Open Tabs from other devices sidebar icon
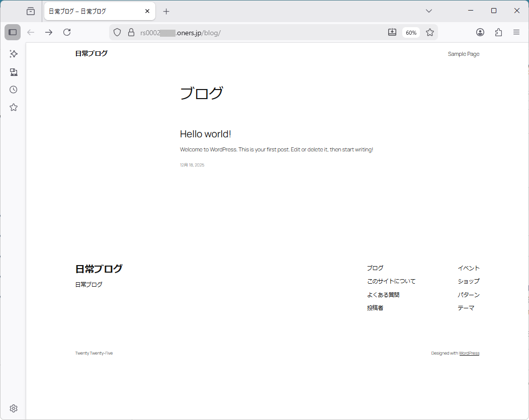The height and width of the screenshot is (420, 529). pyautogui.click(x=13, y=72)
